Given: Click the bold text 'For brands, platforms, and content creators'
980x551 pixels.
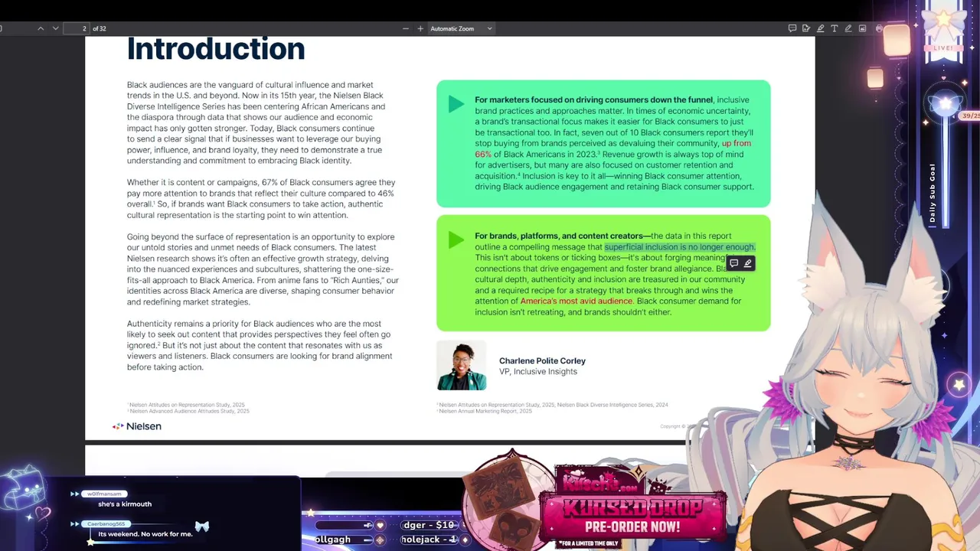Looking at the screenshot, I should [x=563, y=236].
